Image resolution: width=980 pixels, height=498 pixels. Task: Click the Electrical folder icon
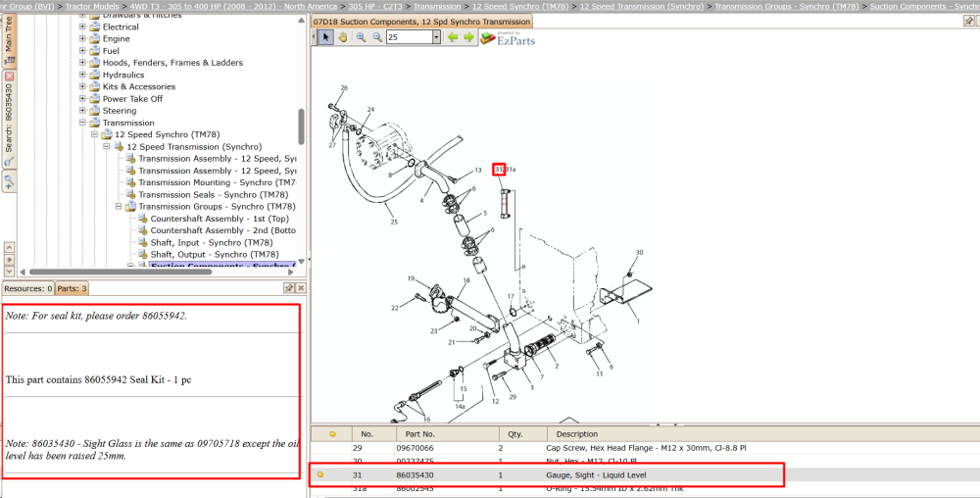tap(95, 26)
